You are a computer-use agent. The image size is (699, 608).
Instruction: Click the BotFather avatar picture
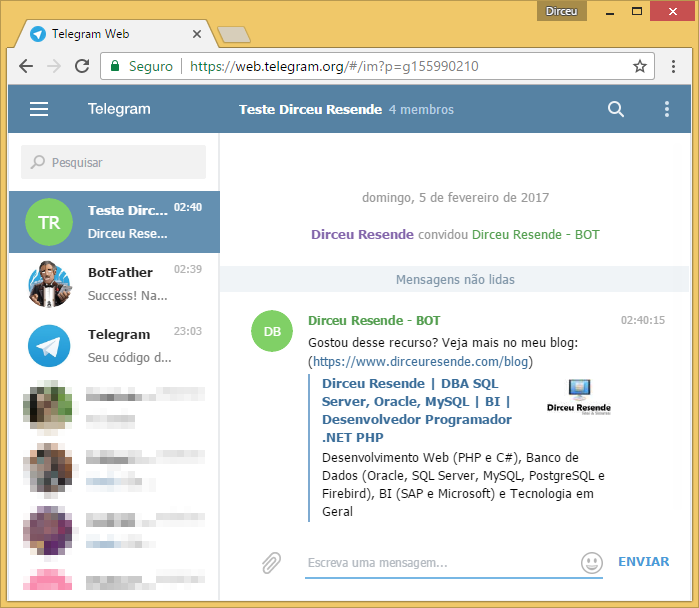click(49, 284)
